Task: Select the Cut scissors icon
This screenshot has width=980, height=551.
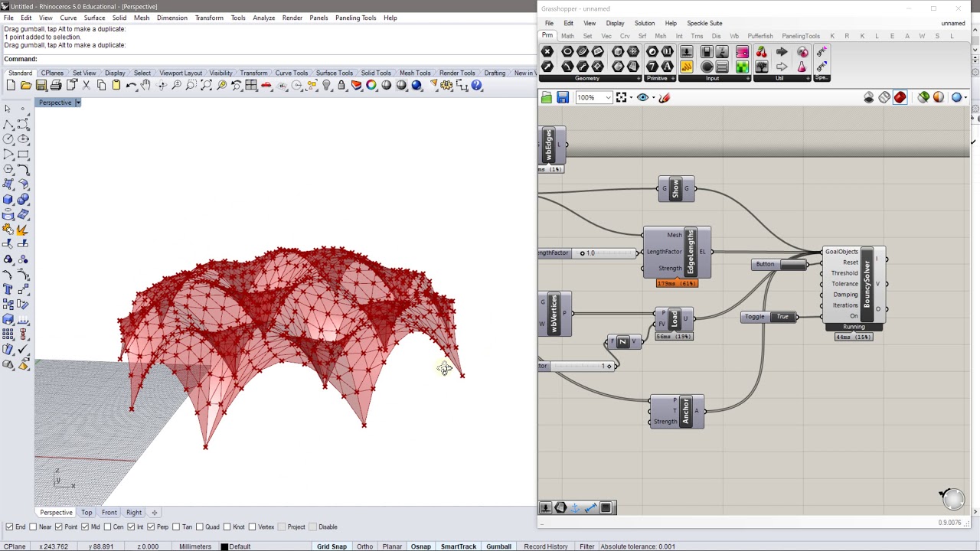Action: (x=86, y=86)
